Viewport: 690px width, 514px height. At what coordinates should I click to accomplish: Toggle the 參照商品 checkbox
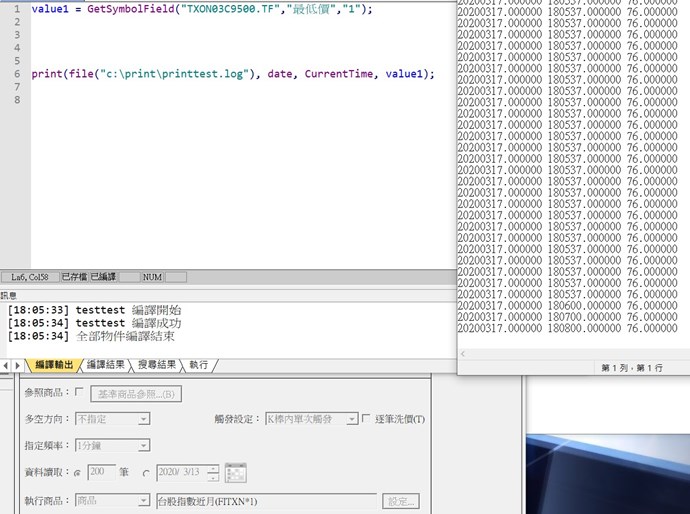[80, 393]
